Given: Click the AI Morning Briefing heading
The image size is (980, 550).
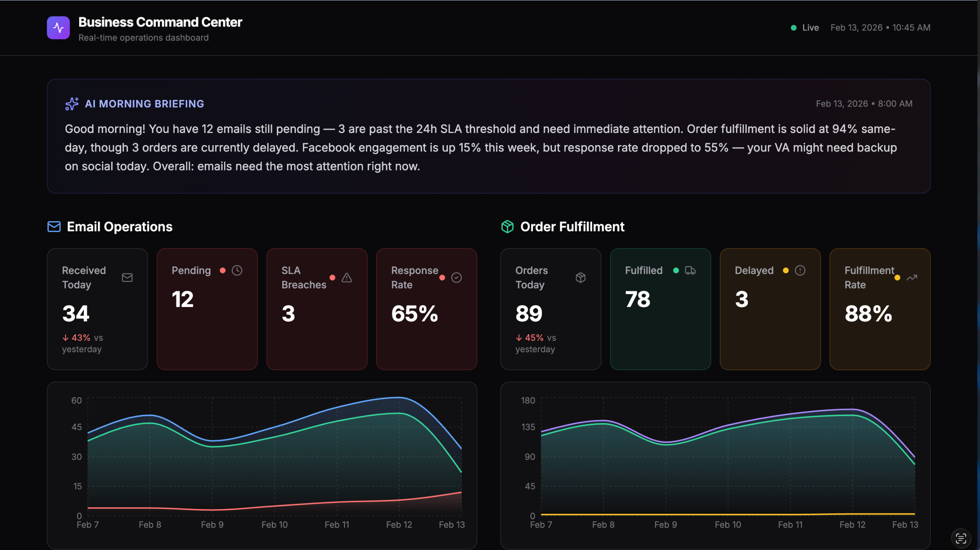Looking at the screenshot, I should pos(144,104).
